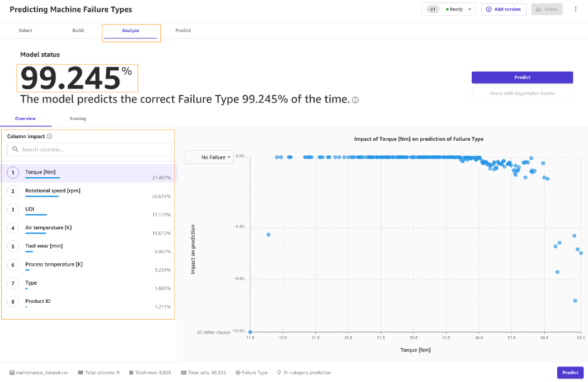This screenshot has height=382, width=588.
Task: Click the Failure Type target icon
Action: (237, 373)
